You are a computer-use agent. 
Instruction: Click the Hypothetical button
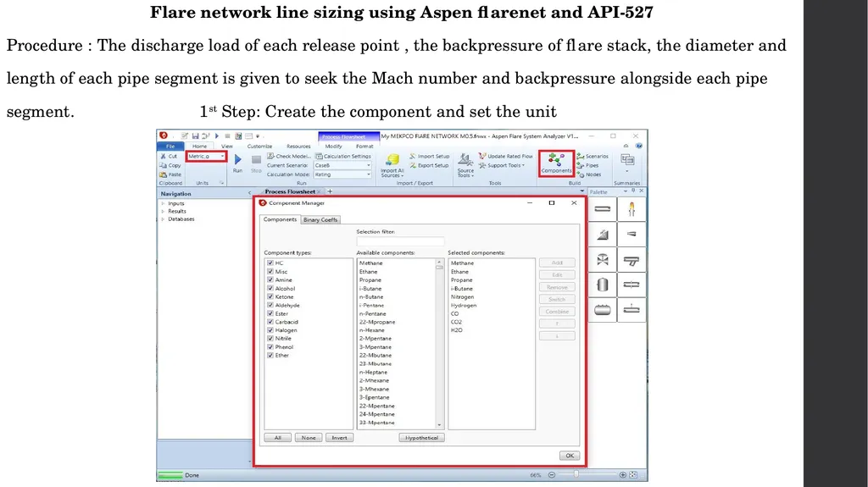pyautogui.click(x=421, y=438)
